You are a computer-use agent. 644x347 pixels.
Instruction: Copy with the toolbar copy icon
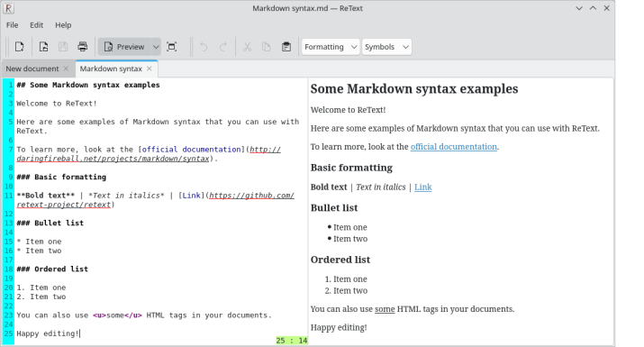coord(267,47)
